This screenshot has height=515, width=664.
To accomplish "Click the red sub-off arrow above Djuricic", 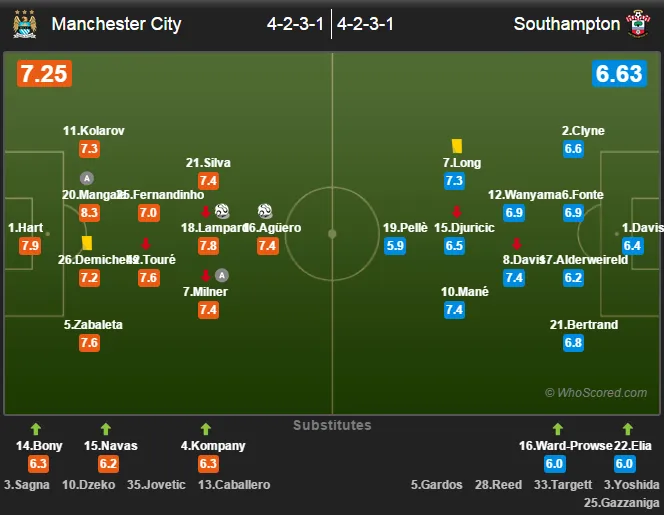I will [457, 211].
